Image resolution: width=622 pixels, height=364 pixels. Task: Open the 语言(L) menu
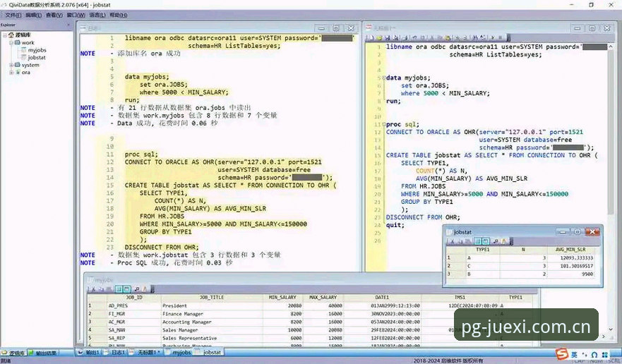pos(97,15)
